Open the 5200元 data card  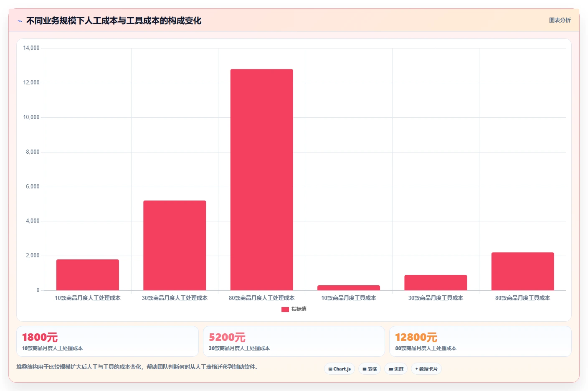pos(294,341)
